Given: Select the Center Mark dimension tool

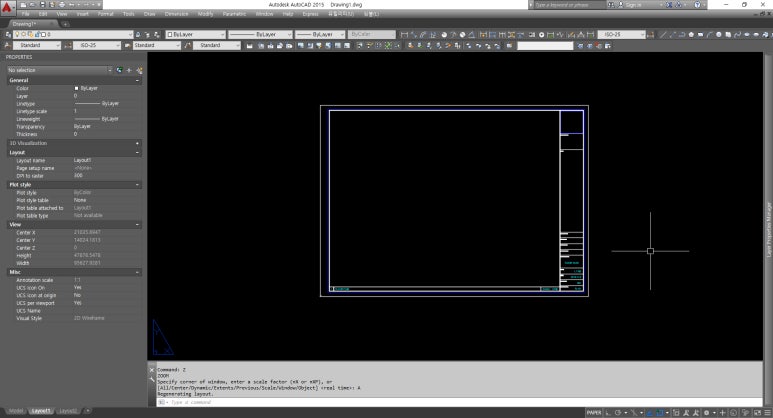Looking at the screenshot, I should (x=541, y=35).
